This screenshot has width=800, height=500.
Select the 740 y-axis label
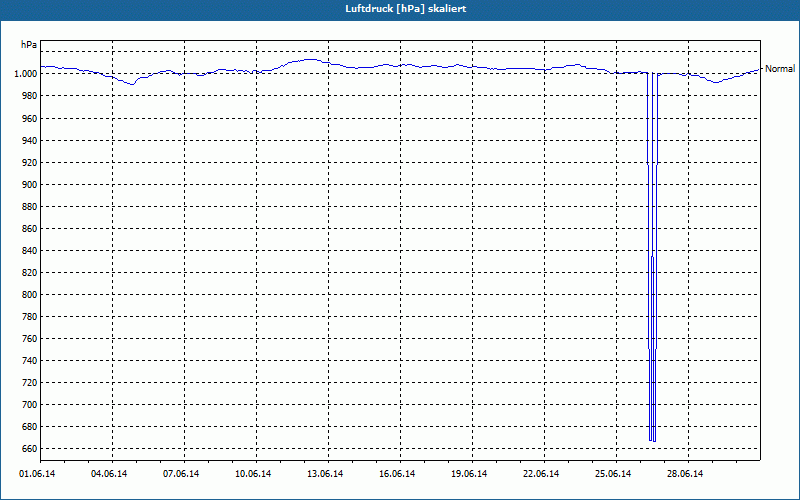[29, 360]
